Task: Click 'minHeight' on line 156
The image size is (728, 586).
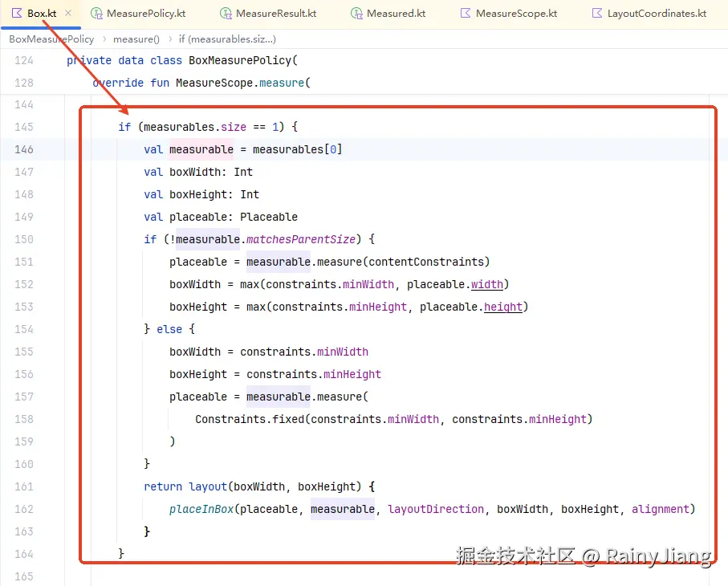Action: (x=352, y=374)
